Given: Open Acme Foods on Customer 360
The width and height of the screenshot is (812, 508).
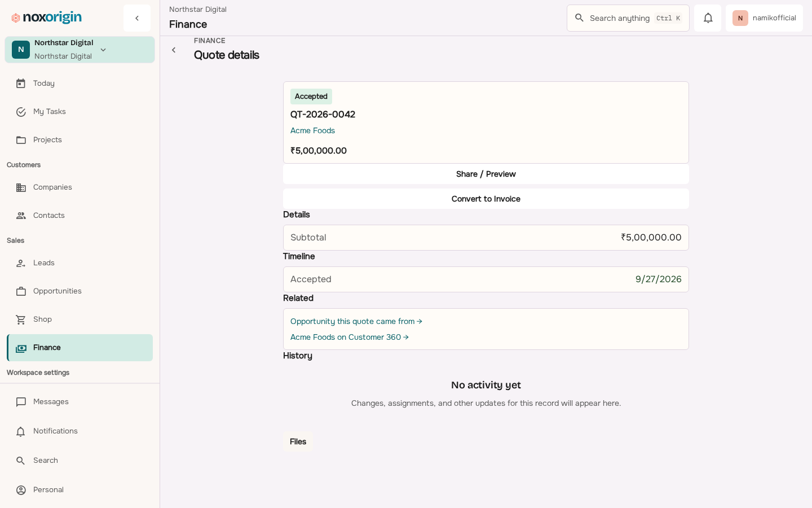Looking at the screenshot, I should [350, 337].
